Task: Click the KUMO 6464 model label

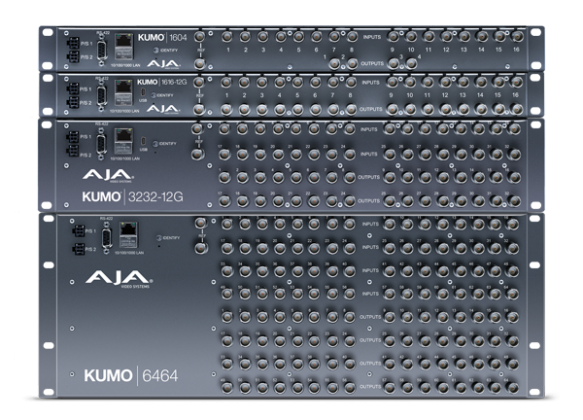Action: pos(131,376)
